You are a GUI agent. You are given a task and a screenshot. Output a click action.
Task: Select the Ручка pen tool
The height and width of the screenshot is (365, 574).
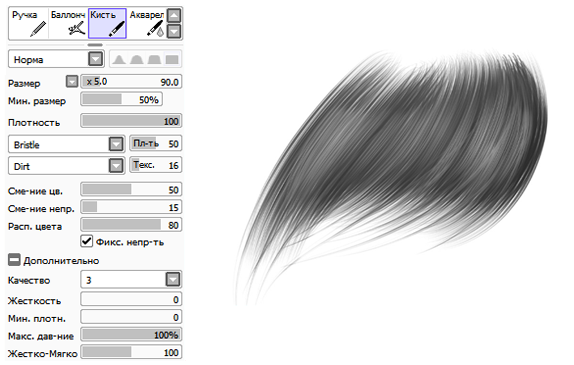pyautogui.click(x=29, y=24)
